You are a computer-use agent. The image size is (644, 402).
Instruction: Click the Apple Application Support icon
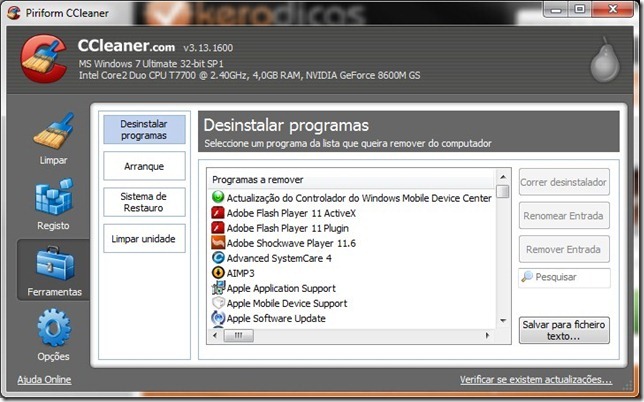pyautogui.click(x=218, y=288)
